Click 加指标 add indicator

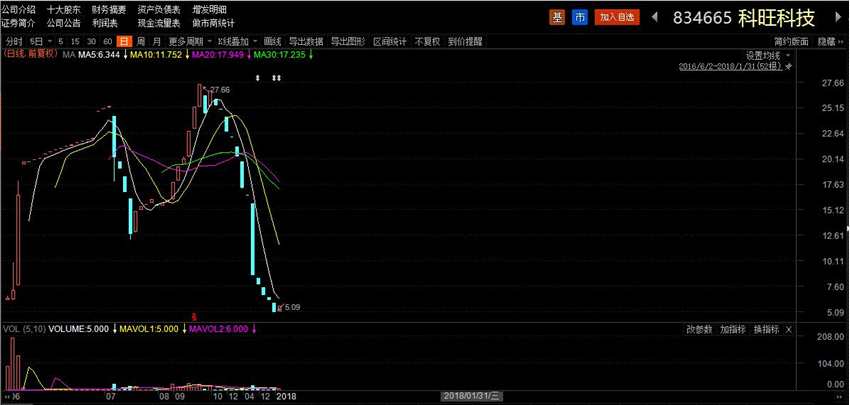click(732, 329)
